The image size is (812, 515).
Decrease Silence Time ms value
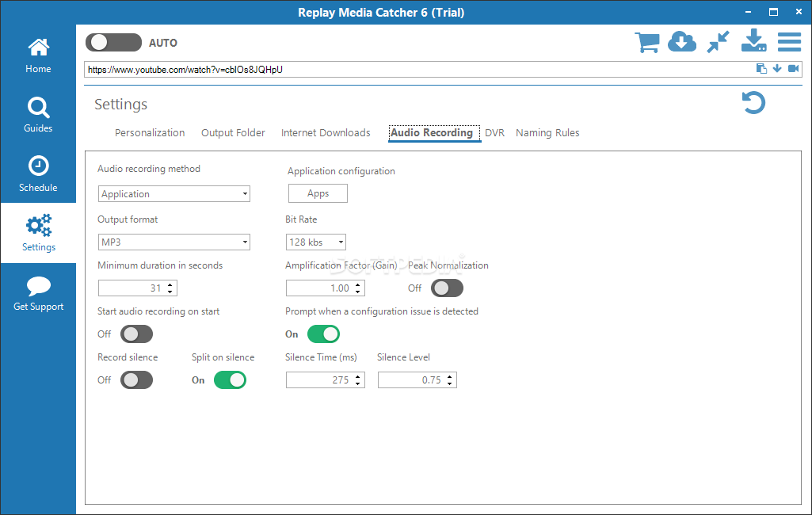coord(358,384)
